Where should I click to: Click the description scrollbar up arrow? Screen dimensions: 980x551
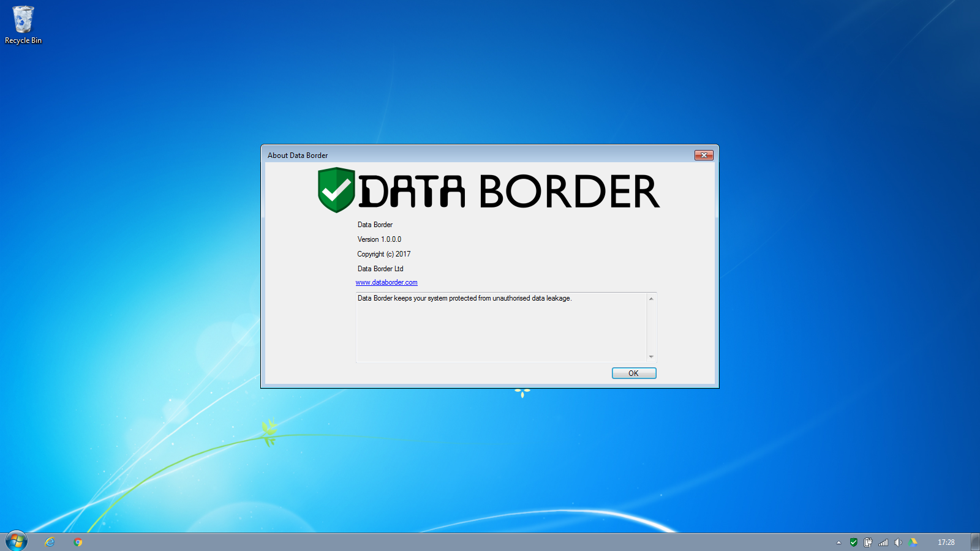[651, 299]
